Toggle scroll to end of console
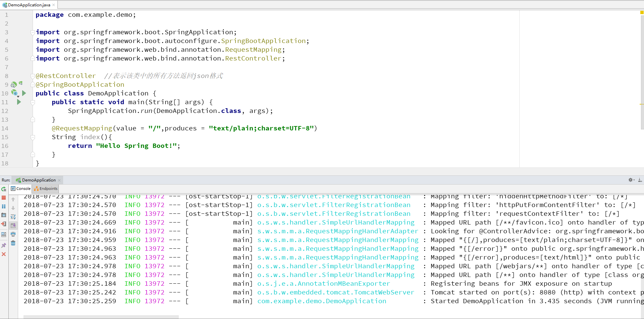This screenshot has width=644, height=319. [13, 226]
